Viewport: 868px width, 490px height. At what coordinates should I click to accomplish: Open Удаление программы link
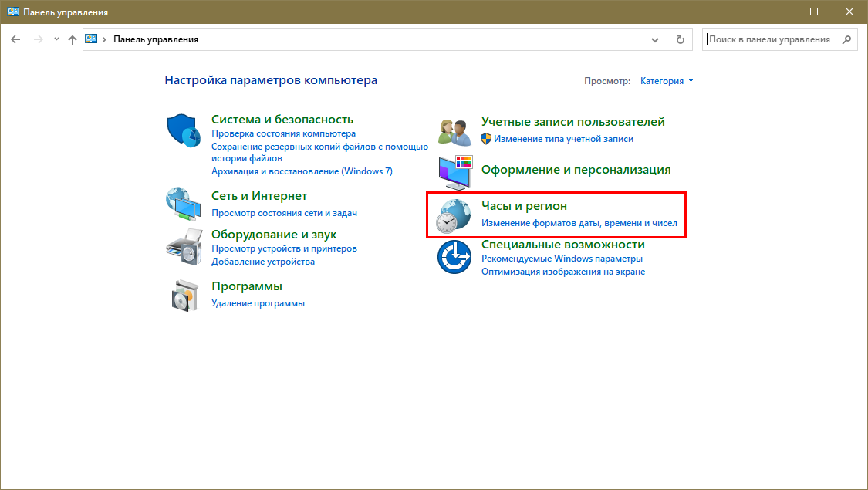pos(258,303)
